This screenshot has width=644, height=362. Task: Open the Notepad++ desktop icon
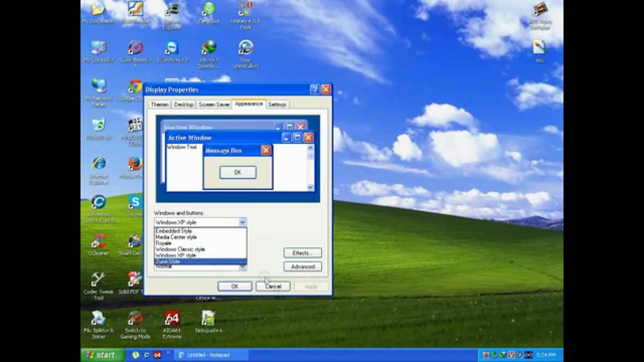click(208, 322)
